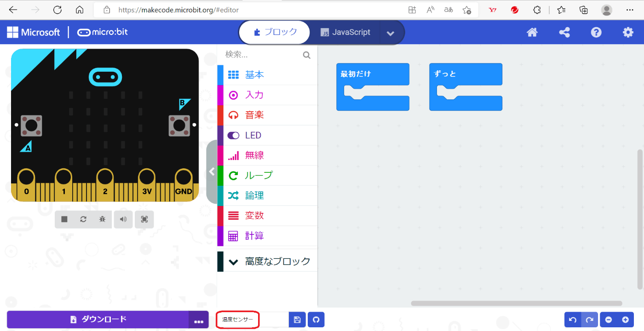
Task: Open browser collections icon
Action: click(x=583, y=10)
